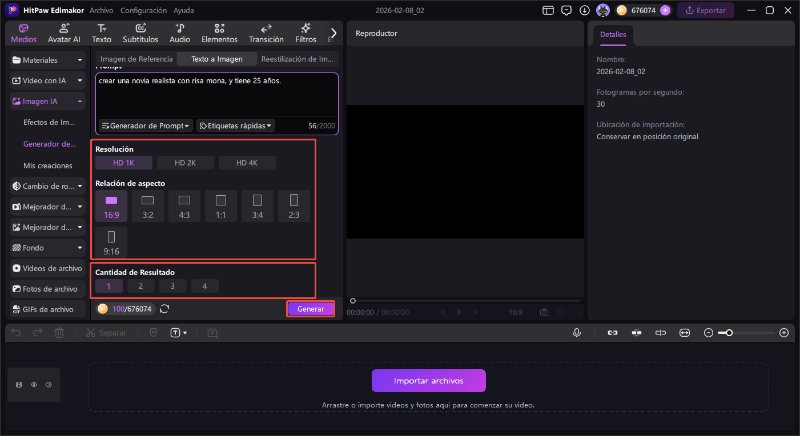Open the Subtítulos panel

coord(139,33)
